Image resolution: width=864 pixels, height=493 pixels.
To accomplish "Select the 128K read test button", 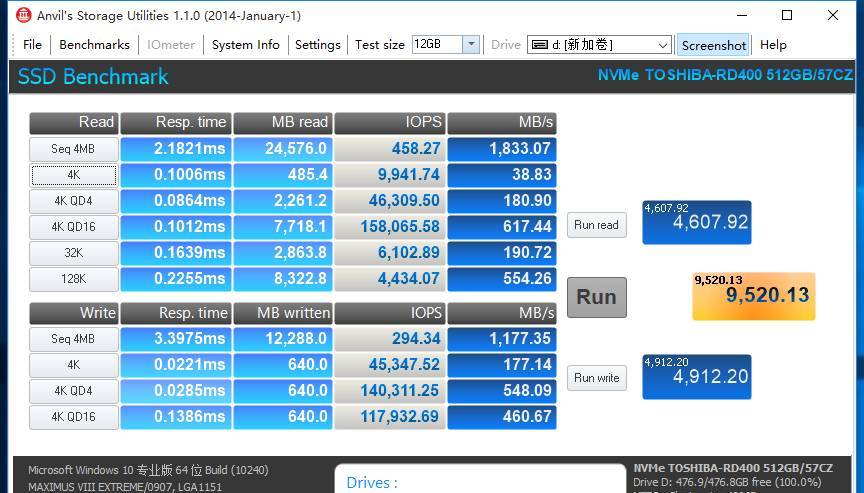I will click(74, 279).
